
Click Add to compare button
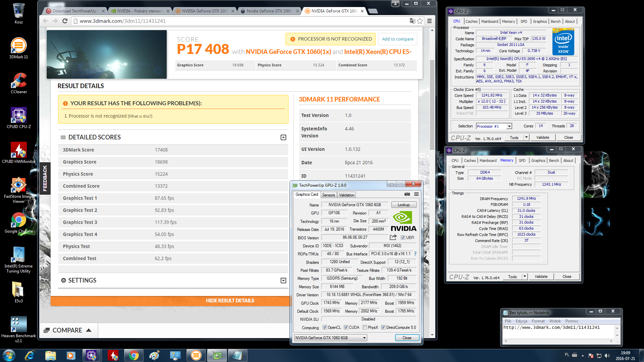click(x=397, y=39)
